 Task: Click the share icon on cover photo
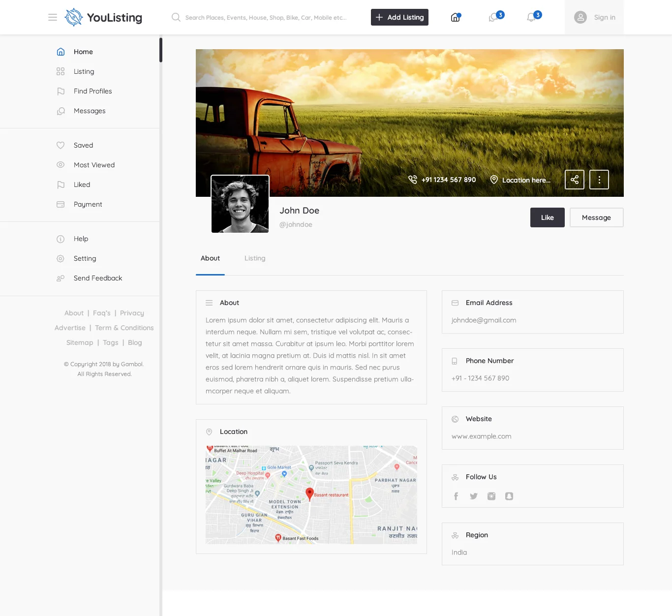pos(574,180)
